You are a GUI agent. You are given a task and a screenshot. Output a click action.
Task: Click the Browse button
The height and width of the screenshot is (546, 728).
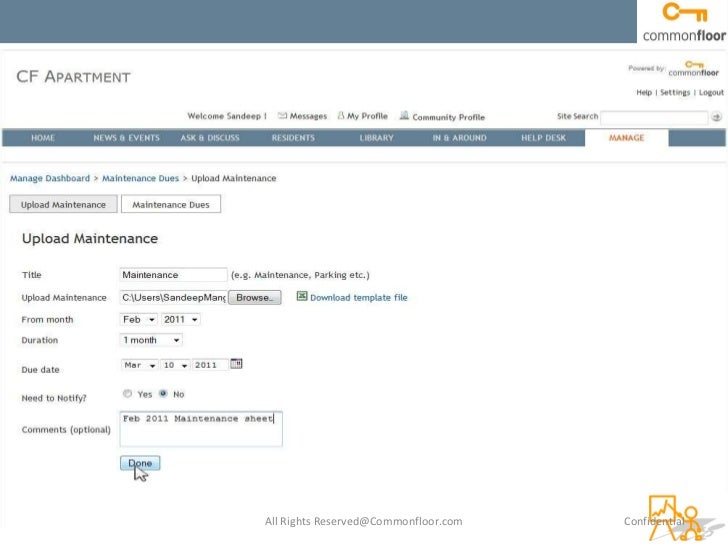coord(254,297)
